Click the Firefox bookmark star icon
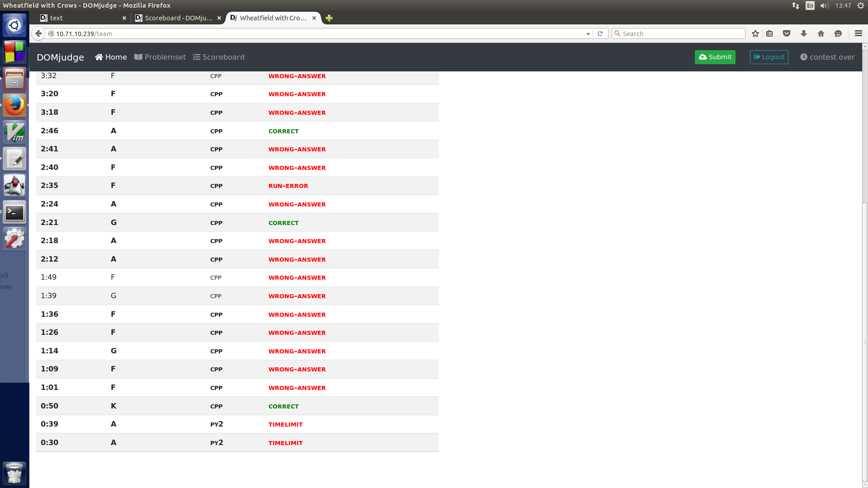This screenshot has width=868, height=488. pyautogui.click(x=755, y=33)
